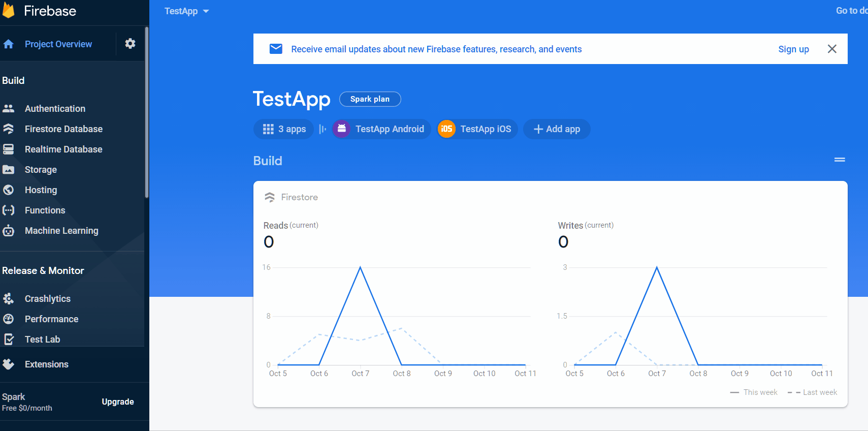Screen dimensions: 868x431
Task: Click the Writes chart peak at Oct 7
Action: pos(657,267)
